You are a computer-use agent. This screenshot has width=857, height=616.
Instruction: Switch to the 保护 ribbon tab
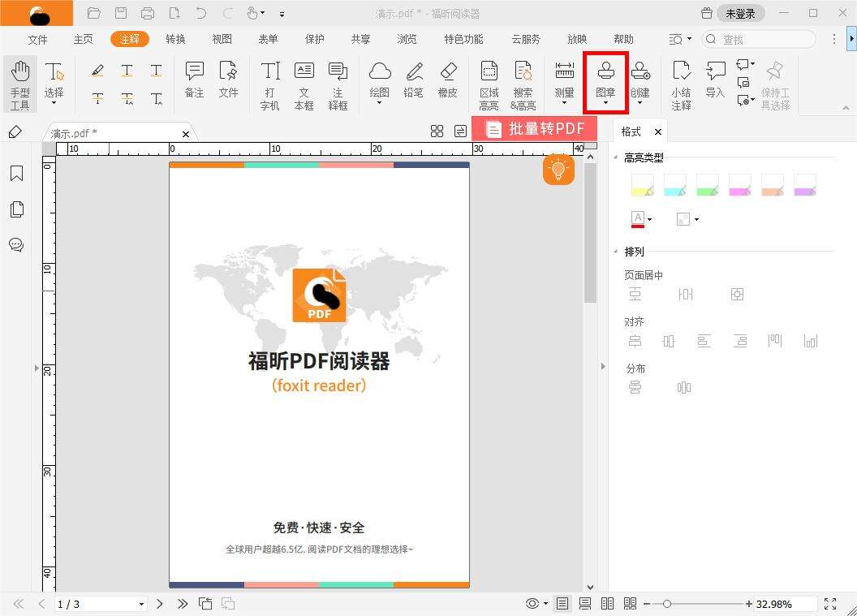[314, 38]
